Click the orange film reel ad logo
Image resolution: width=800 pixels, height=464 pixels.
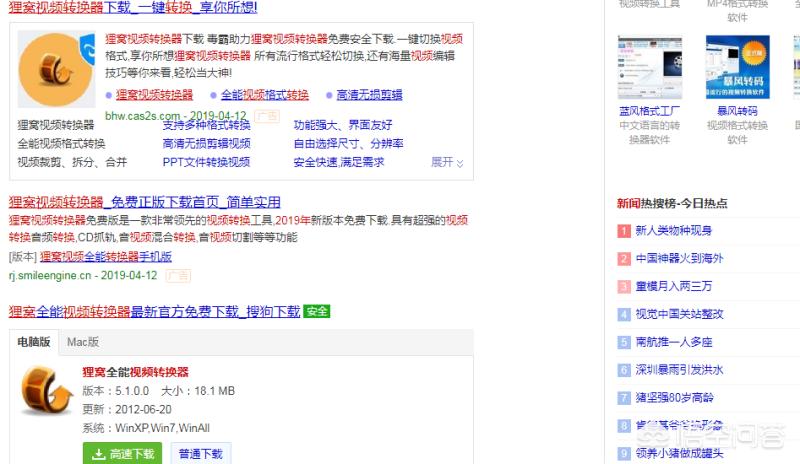(x=55, y=69)
